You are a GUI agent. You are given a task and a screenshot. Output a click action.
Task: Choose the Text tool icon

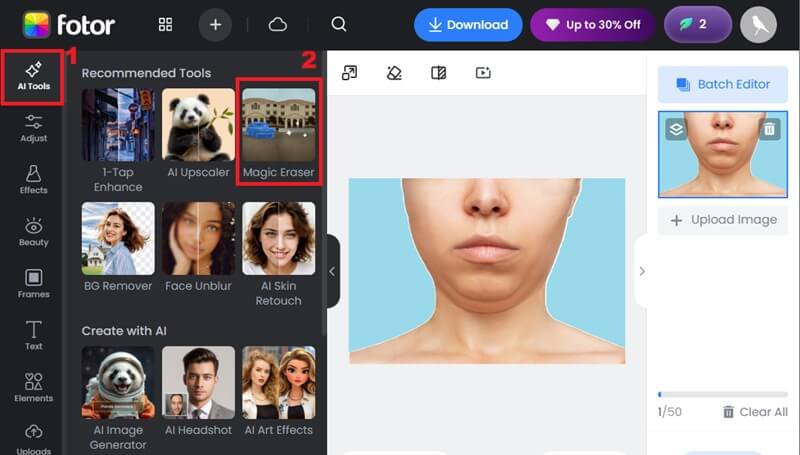tap(33, 335)
